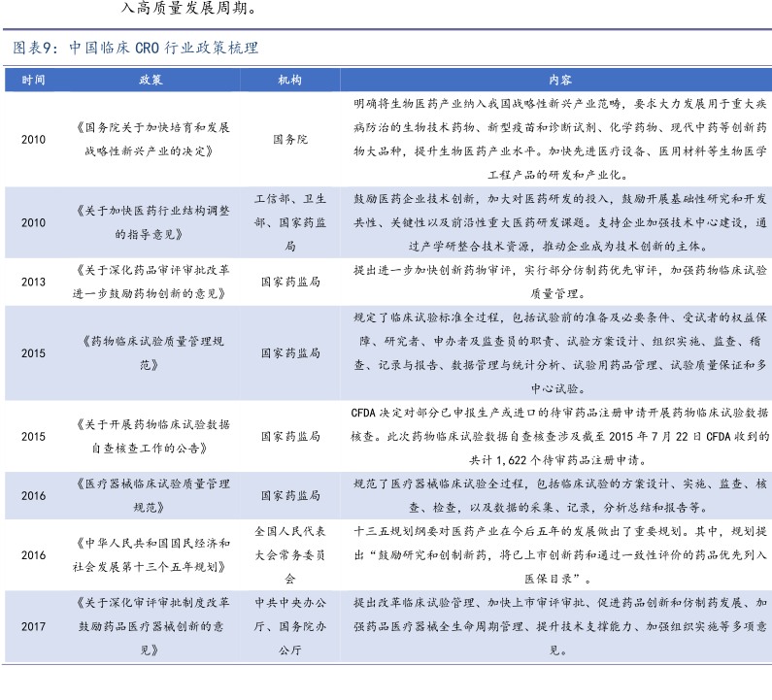Select policy 《医疗器械临床试验质量管理规范》

click(151, 495)
